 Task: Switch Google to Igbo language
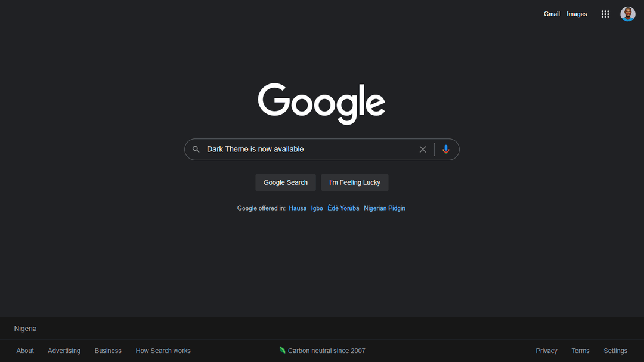(x=317, y=208)
